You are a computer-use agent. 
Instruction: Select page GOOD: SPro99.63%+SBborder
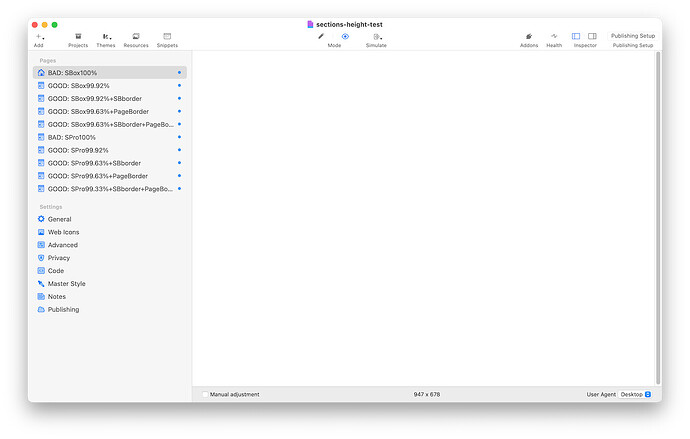coord(110,163)
